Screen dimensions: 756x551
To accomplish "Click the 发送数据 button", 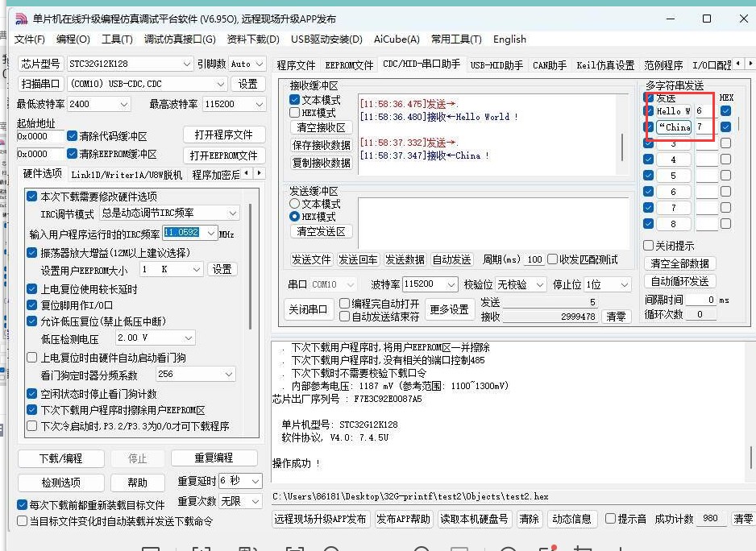I will 405,260.
